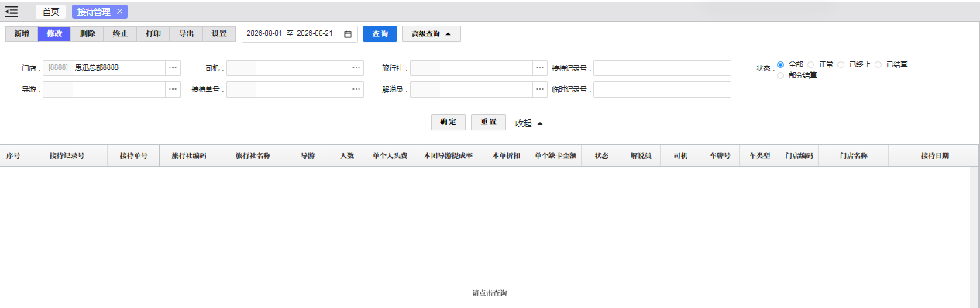This screenshot has height=308, width=980.
Task: Close the 接待管理 tab
Action: (x=119, y=12)
